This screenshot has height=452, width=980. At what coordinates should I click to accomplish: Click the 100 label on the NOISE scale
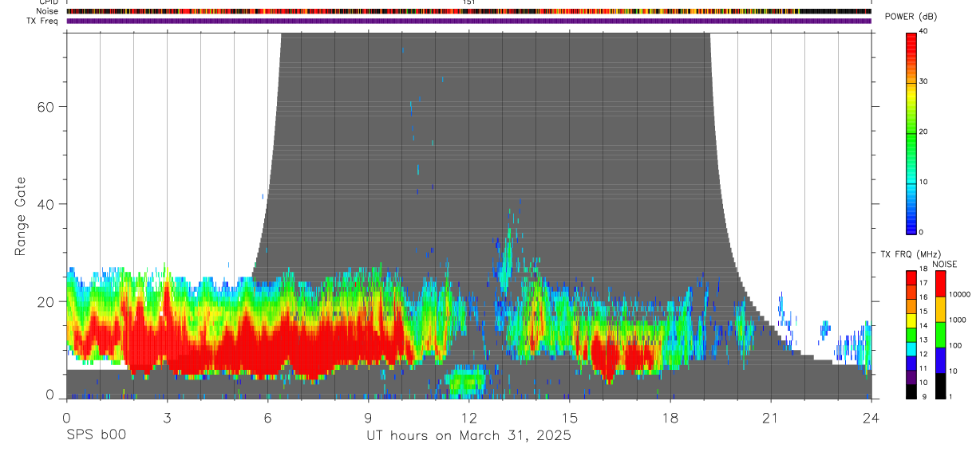tap(954, 346)
